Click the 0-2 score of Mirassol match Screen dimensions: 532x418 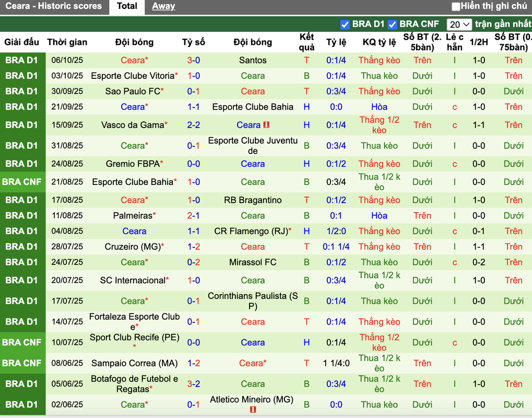(193, 262)
